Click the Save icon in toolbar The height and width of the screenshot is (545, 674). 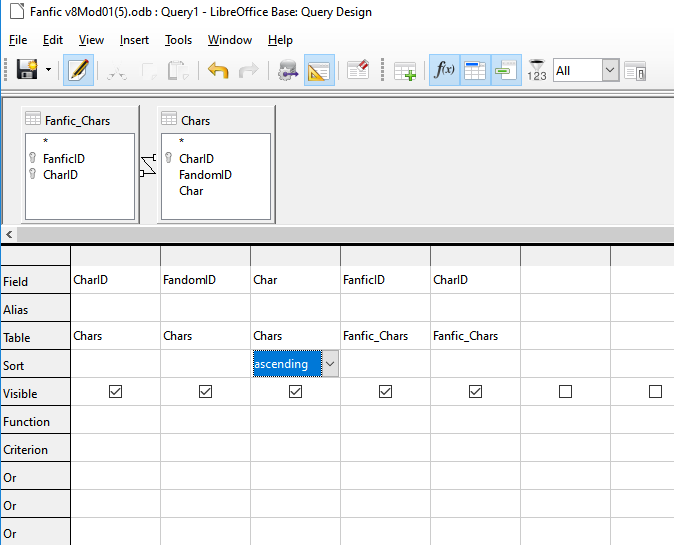pos(25,71)
